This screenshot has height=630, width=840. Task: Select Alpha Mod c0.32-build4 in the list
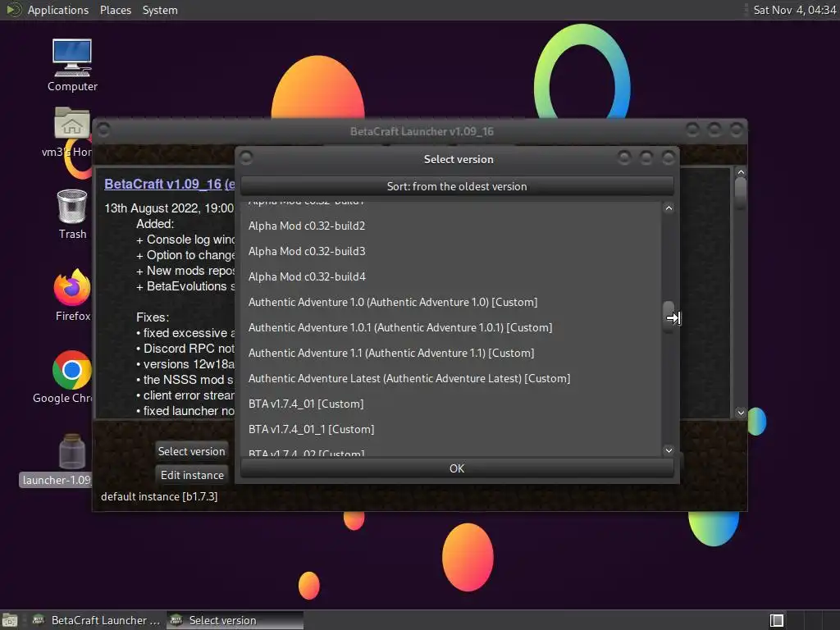point(450,276)
